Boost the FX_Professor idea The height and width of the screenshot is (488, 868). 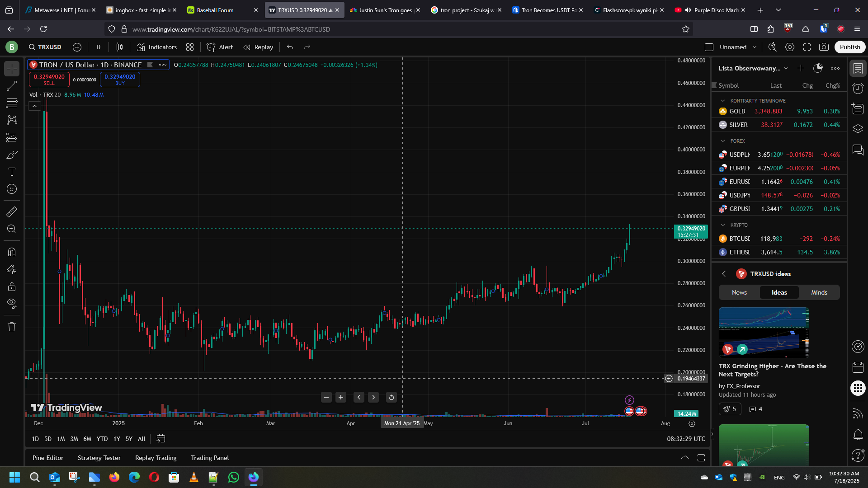pyautogui.click(x=730, y=409)
